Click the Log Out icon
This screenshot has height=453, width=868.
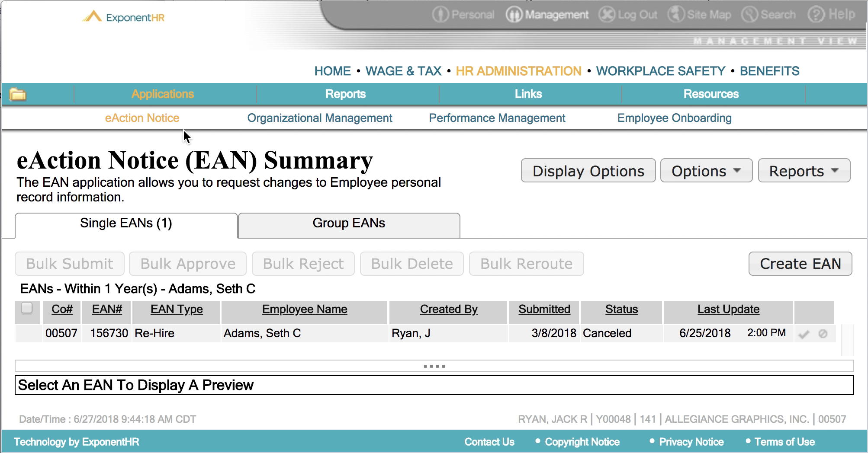[x=607, y=15]
